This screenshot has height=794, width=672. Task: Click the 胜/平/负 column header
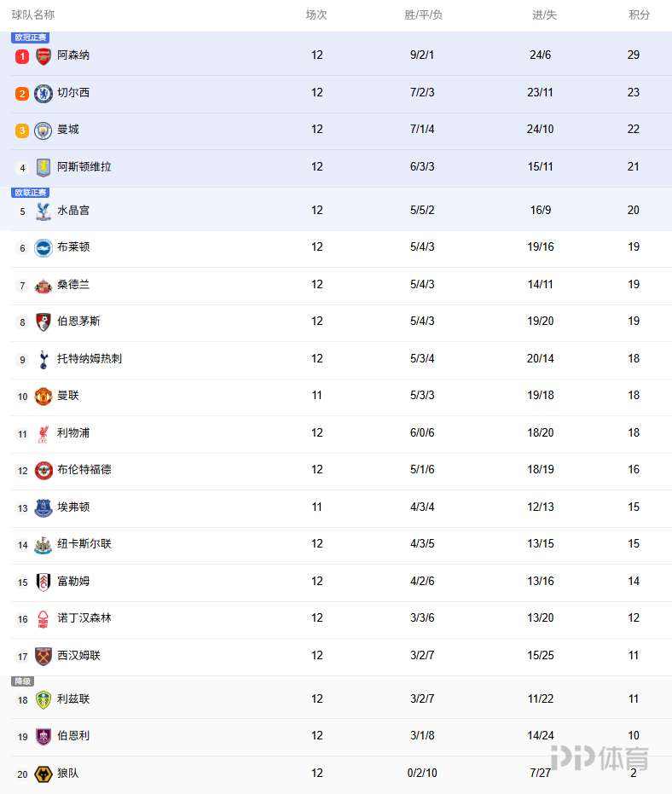pyautogui.click(x=423, y=15)
